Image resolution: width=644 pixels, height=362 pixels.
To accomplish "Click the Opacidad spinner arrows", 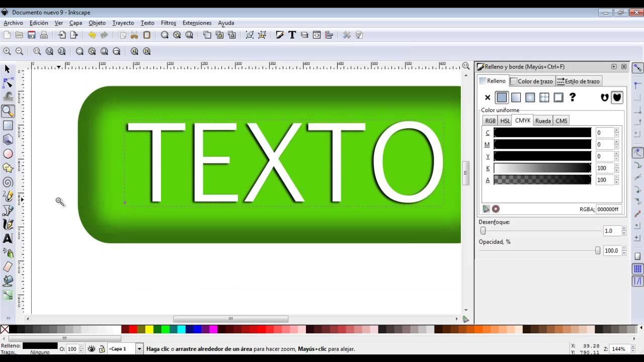I will coord(624,250).
